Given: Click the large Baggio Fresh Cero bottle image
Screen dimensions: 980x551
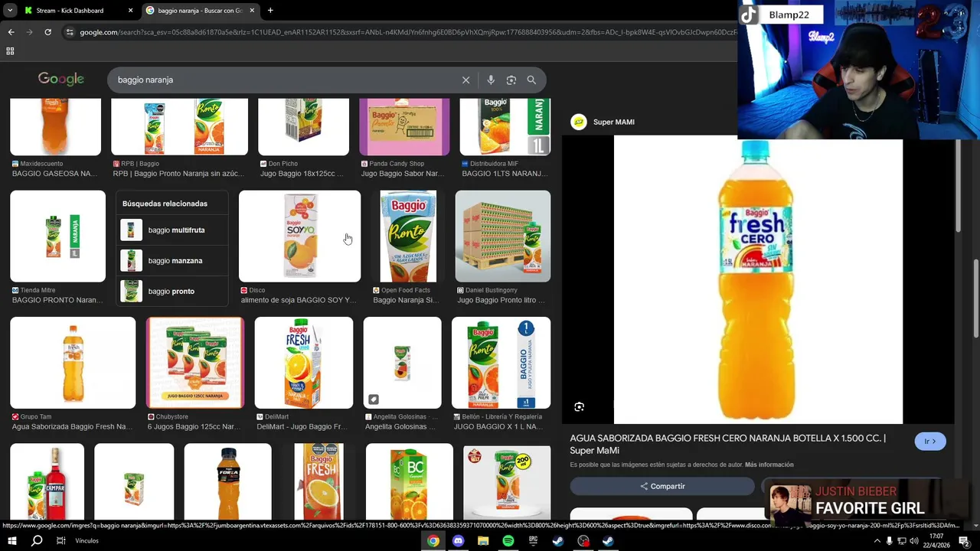Looking at the screenshot, I should tap(758, 280).
